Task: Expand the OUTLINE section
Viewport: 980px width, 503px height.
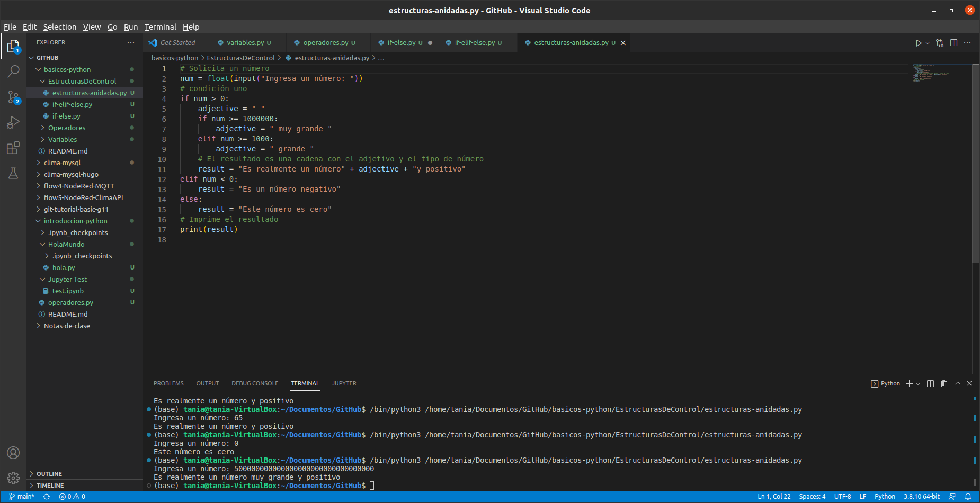Action: (x=50, y=473)
